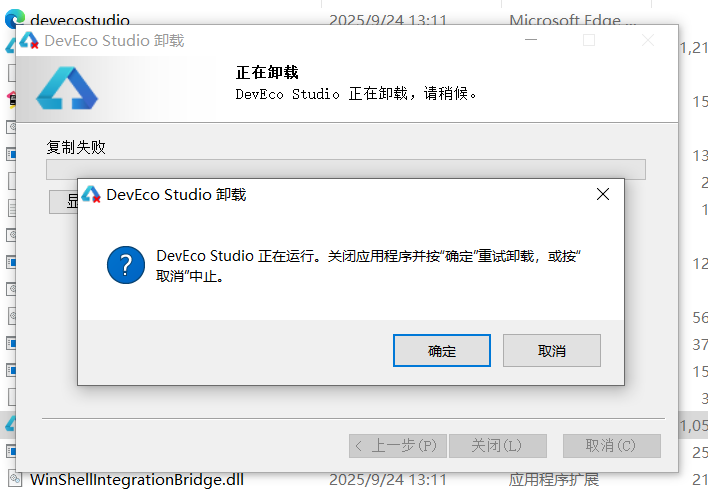Click the blue question mark icon
708x494 pixels.
click(126, 265)
